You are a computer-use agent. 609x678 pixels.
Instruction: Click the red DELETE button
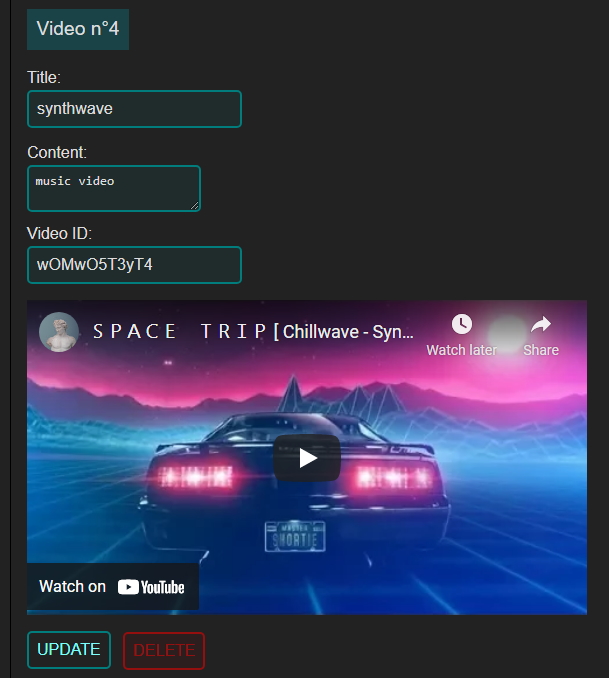(x=164, y=651)
